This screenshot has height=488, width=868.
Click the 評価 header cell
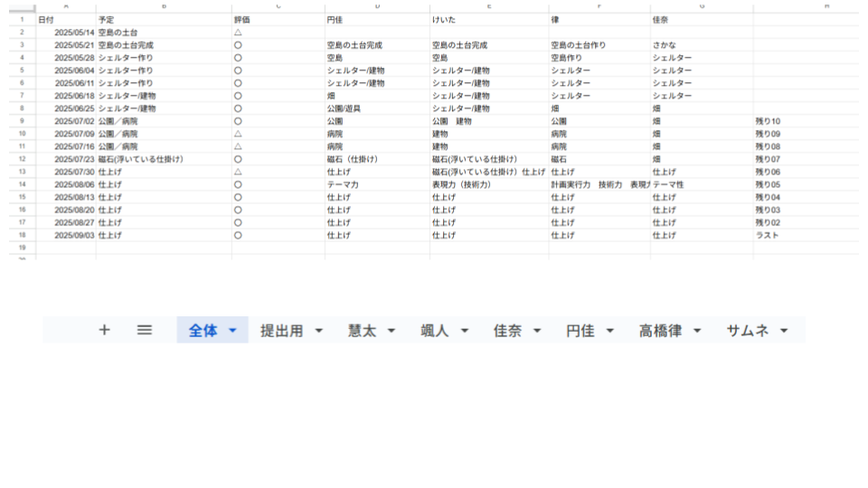pyautogui.click(x=242, y=19)
